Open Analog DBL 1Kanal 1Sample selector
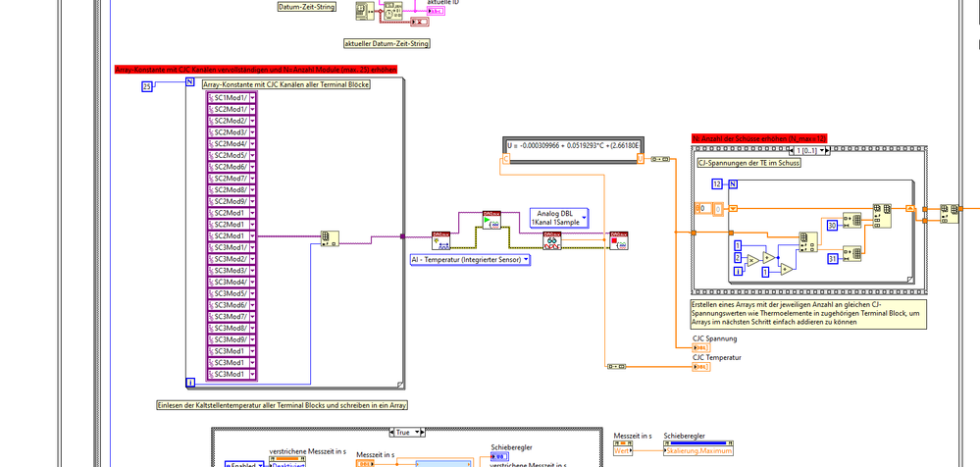Viewport: 980px width, 467px height. (559, 217)
